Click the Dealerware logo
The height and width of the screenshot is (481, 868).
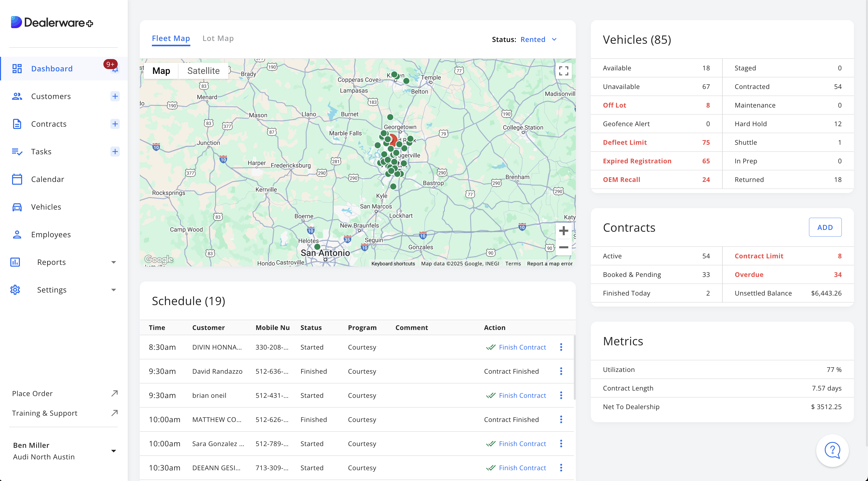[x=52, y=23]
